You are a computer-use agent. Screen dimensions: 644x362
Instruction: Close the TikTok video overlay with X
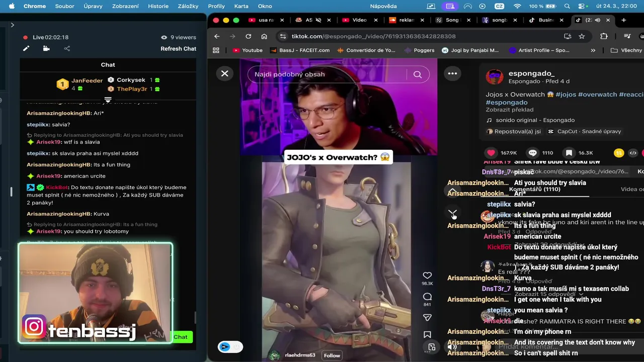coord(225,73)
